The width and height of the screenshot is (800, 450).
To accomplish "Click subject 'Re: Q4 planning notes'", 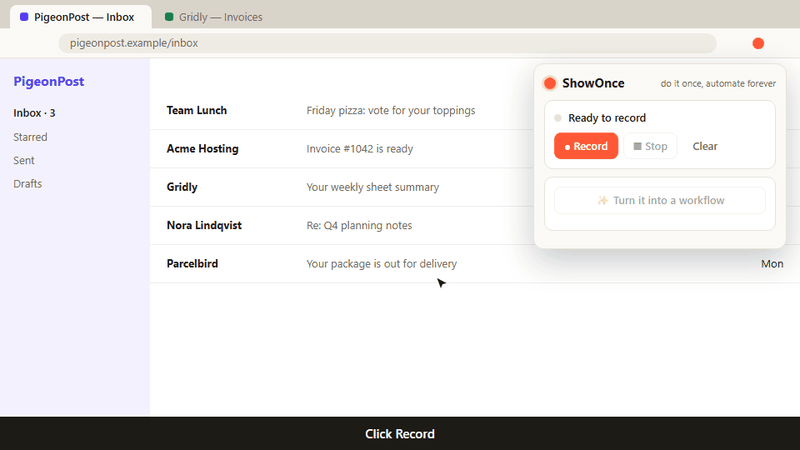I will (x=359, y=225).
